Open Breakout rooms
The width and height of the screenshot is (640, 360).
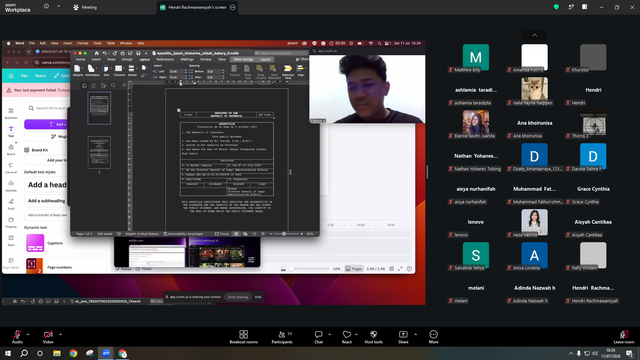(244, 337)
